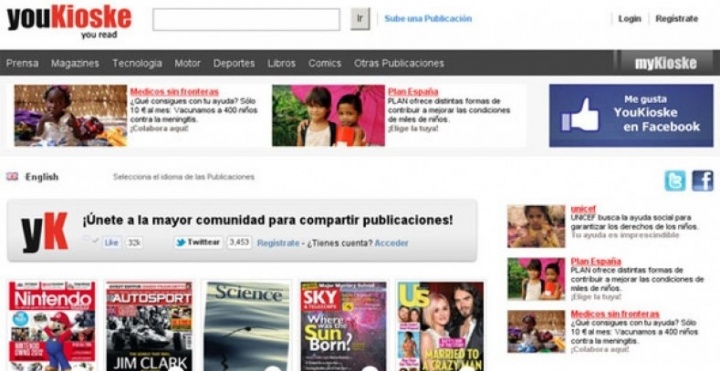Click Medicos sin fronteras banner photo

click(x=71, y=116)
